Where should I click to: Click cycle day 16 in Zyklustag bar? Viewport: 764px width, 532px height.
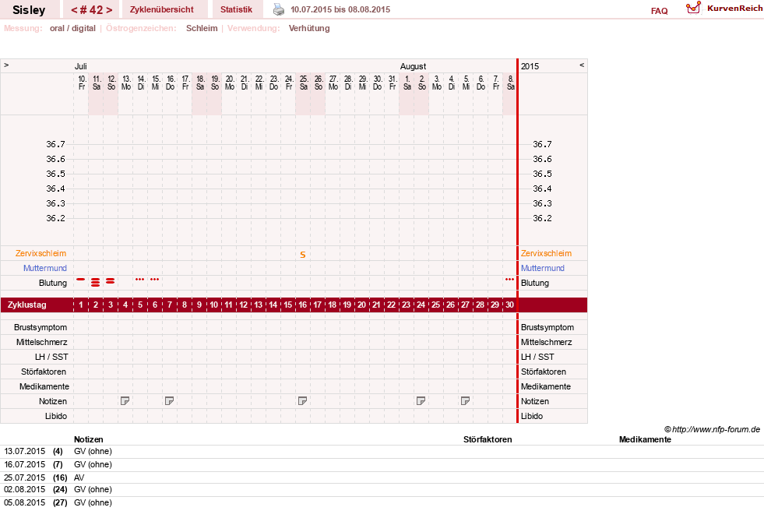[303, 305]
